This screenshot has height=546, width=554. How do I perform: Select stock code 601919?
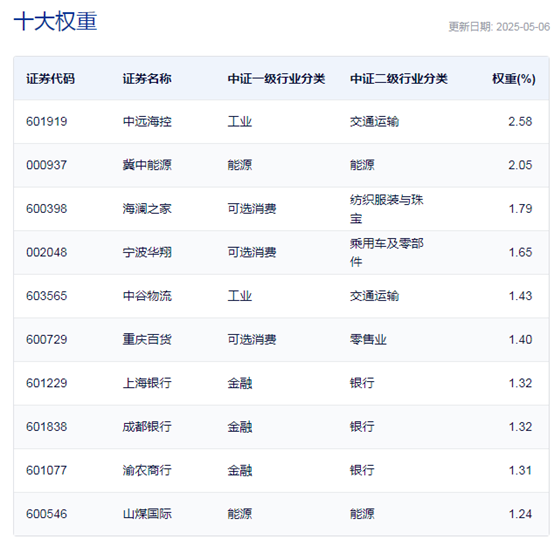tap(47, 122)
